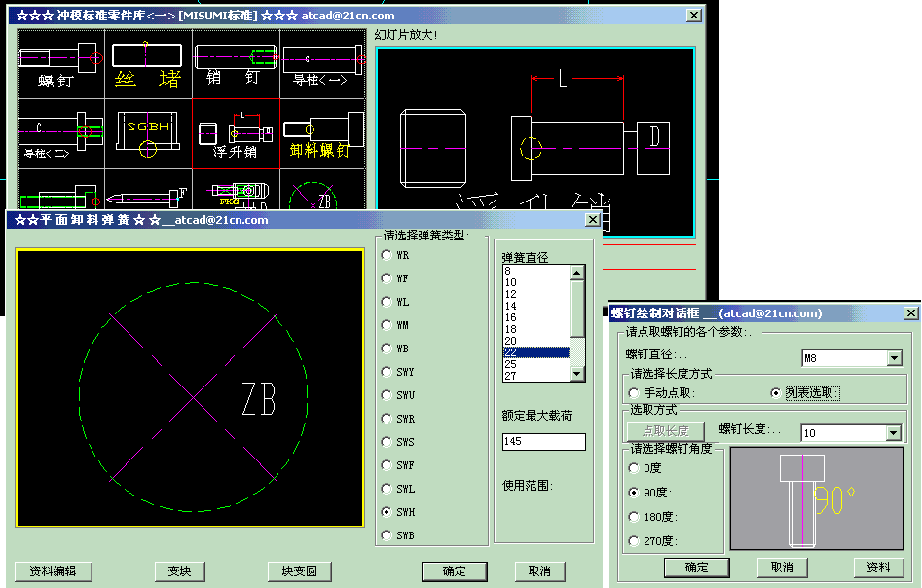Click 资料编辑 button in spring dialog
This screenshot has height=588, width=922.
point(54,571)
